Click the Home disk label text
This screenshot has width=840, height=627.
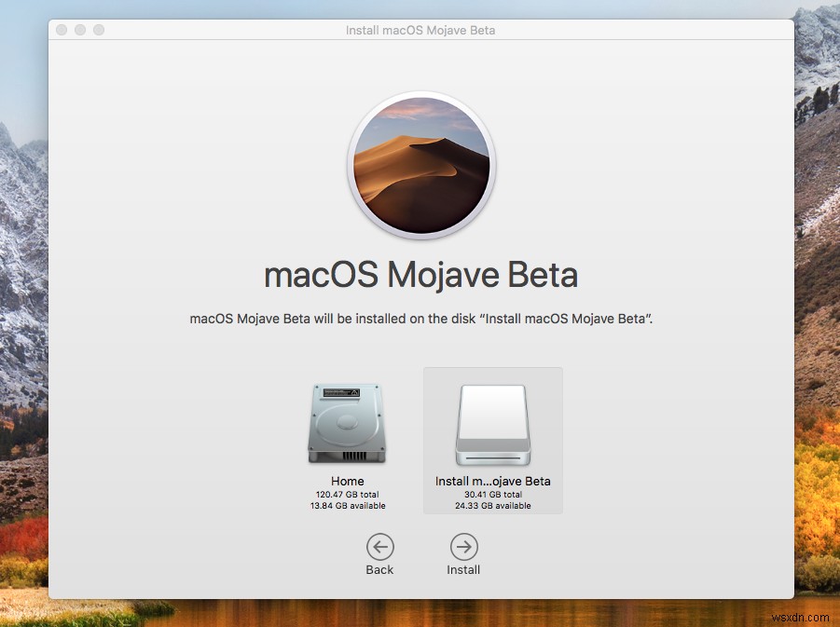coord(348,481)
